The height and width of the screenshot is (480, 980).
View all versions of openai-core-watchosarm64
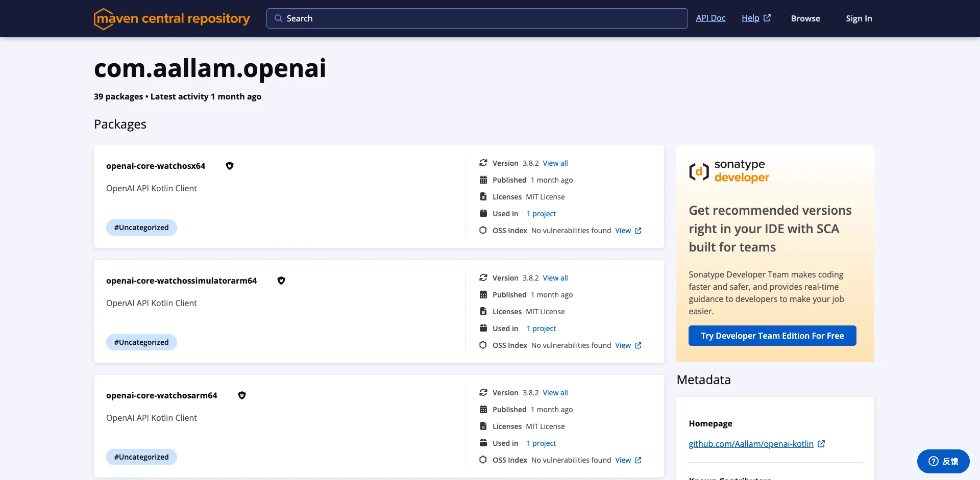555,393
